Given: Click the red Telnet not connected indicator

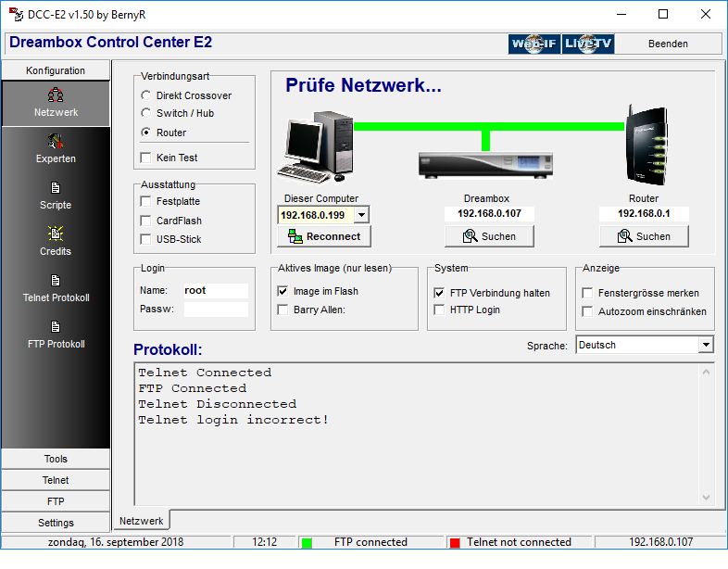Looking at the screenshot, I should tap(455, 542).
